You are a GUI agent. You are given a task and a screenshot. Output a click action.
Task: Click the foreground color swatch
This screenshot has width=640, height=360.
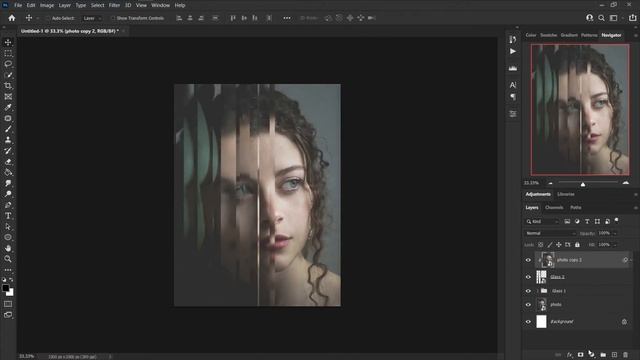tap(6, 288)
